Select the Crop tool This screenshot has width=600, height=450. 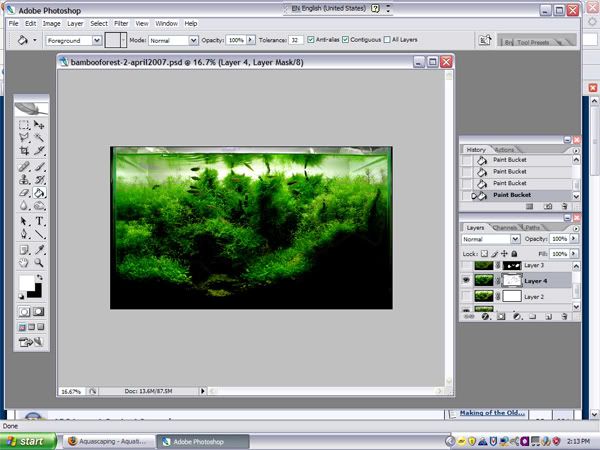(x=24, y=151)
